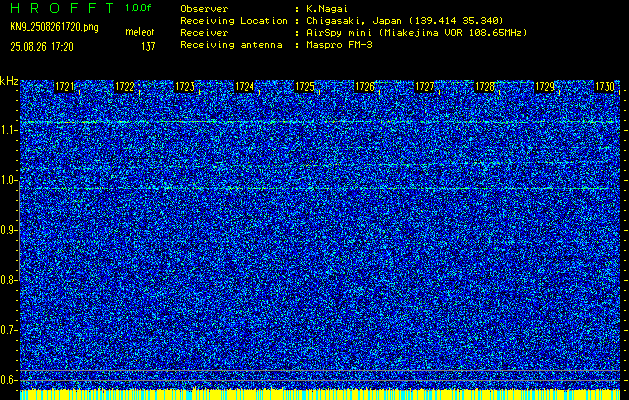Viewport: 629px width, 400px height.
Task: Click the Receiver label
Action: pyautogui.click(x=204, y=33)
